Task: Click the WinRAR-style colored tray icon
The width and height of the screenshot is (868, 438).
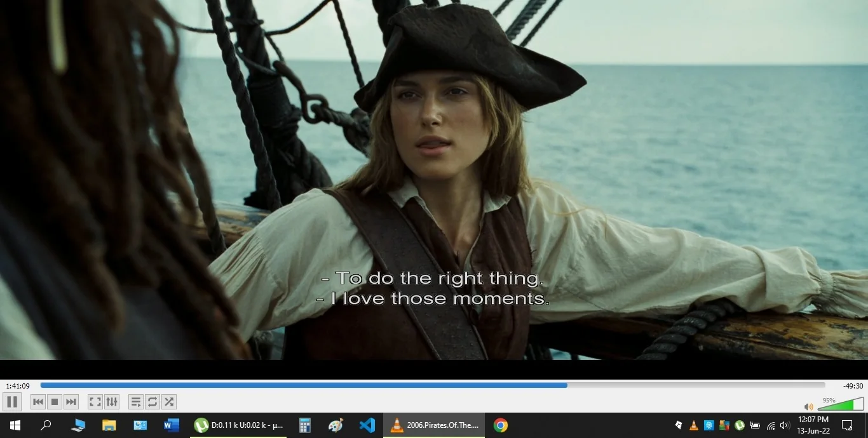Action: point(725,425)
